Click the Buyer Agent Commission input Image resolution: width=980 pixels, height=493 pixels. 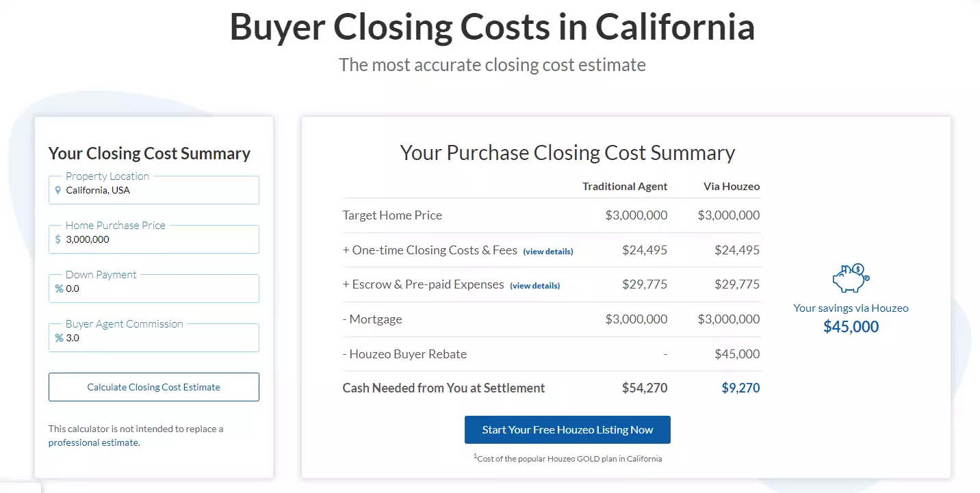(x=161, y=338)
